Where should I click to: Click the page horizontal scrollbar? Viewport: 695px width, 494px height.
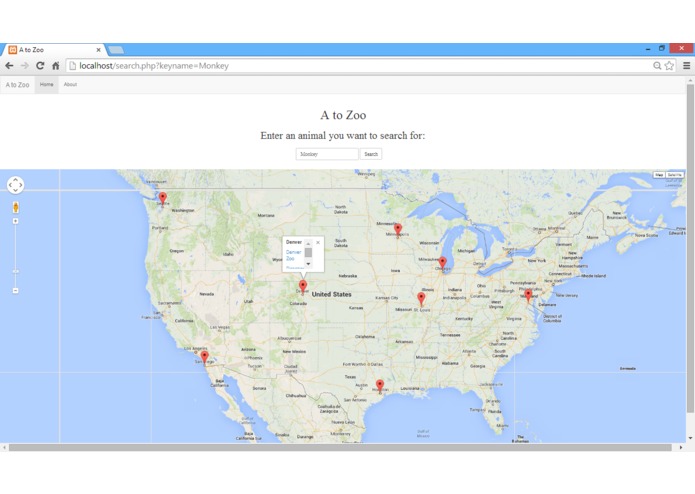click(x=340, y=447)
